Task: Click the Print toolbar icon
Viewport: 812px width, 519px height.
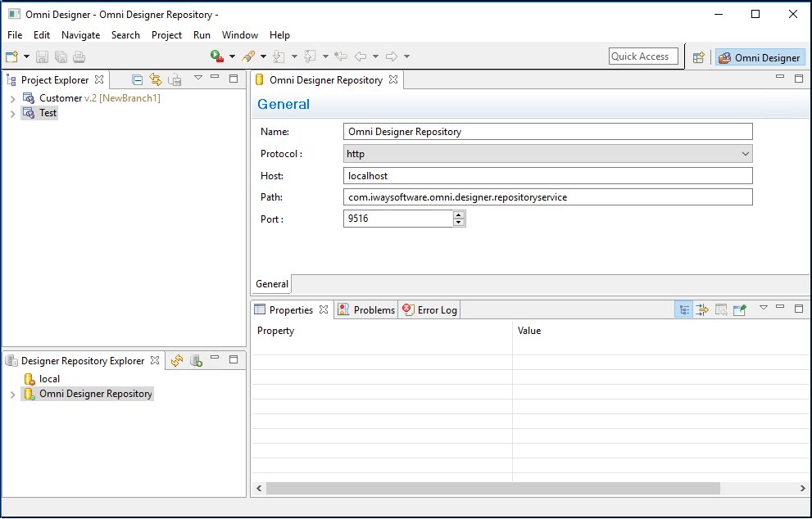Action: pos(79,56)
